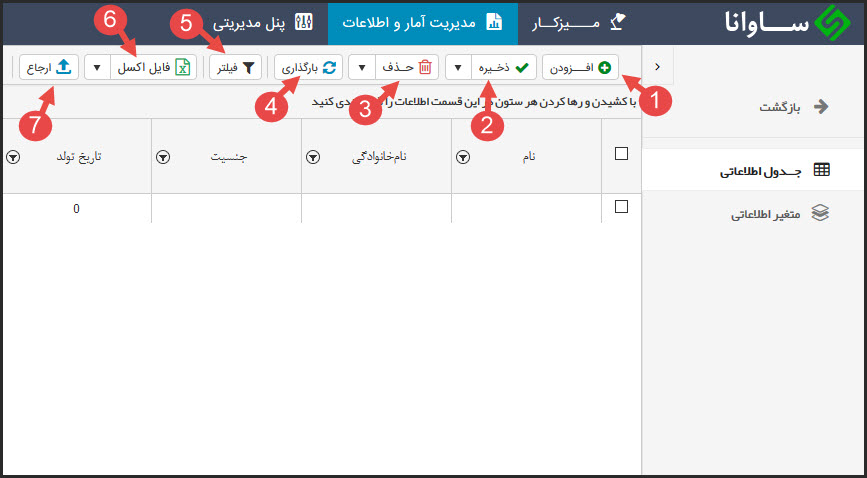Screen dimensions: 867x478
Task: Open the Save (ذخیره) dropdown arrow
Action: (x=458, y=67)
